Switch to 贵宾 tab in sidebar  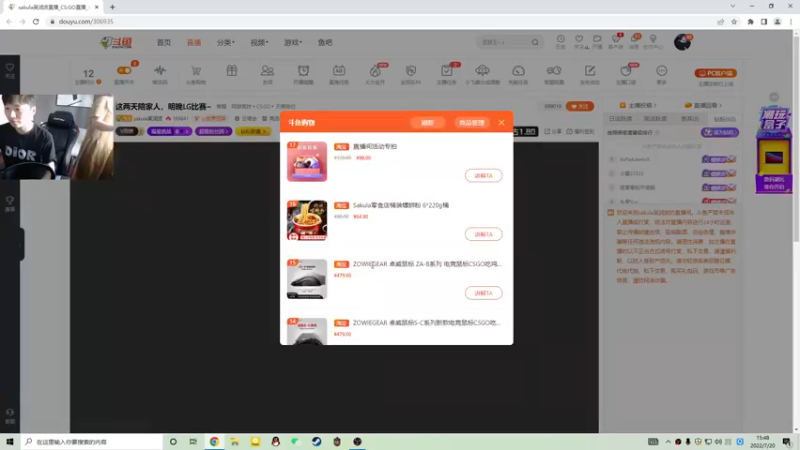pyautogui.click(x=689, y=118)
